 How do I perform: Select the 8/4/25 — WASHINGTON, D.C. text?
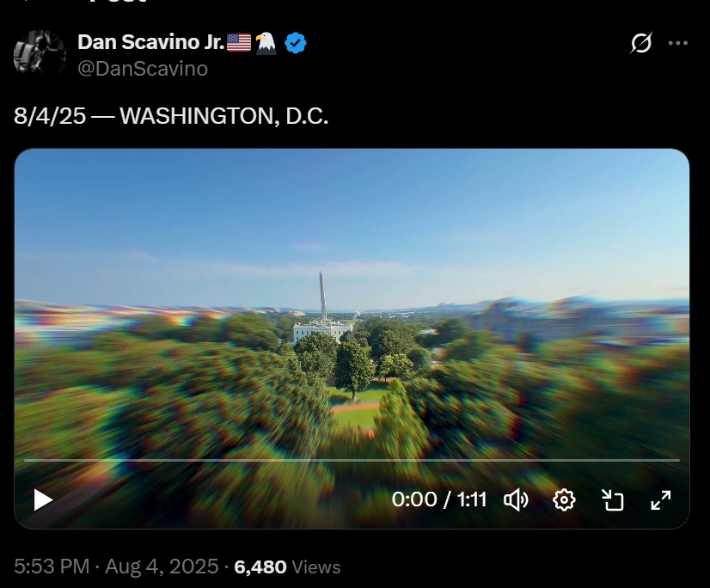pos(171,116)
